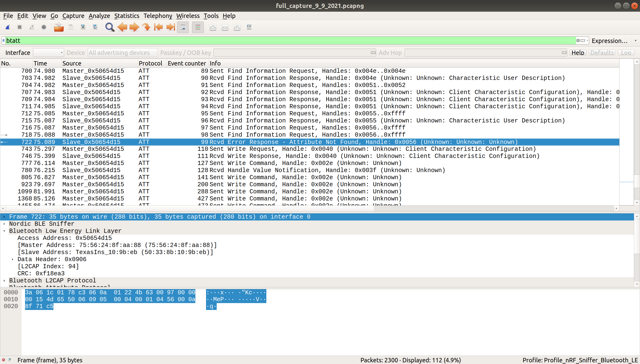Select Access Address: 0x50654d15 field
This screenshot has height=364, width=640.
(65, 238)
